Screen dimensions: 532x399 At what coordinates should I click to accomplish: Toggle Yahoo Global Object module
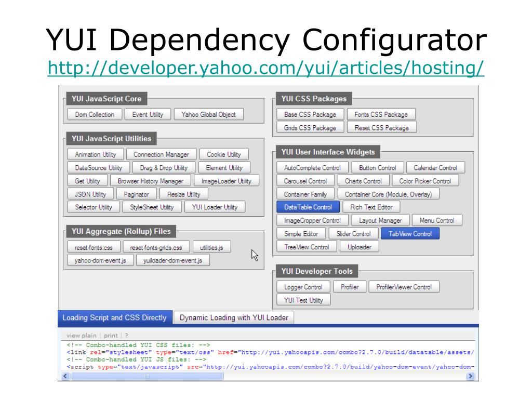click(209, 114)
